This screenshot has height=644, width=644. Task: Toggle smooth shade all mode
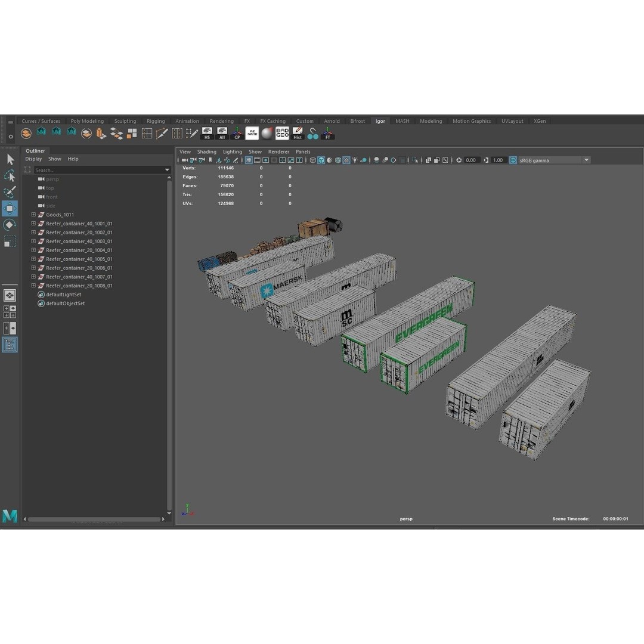click(321, 160)
